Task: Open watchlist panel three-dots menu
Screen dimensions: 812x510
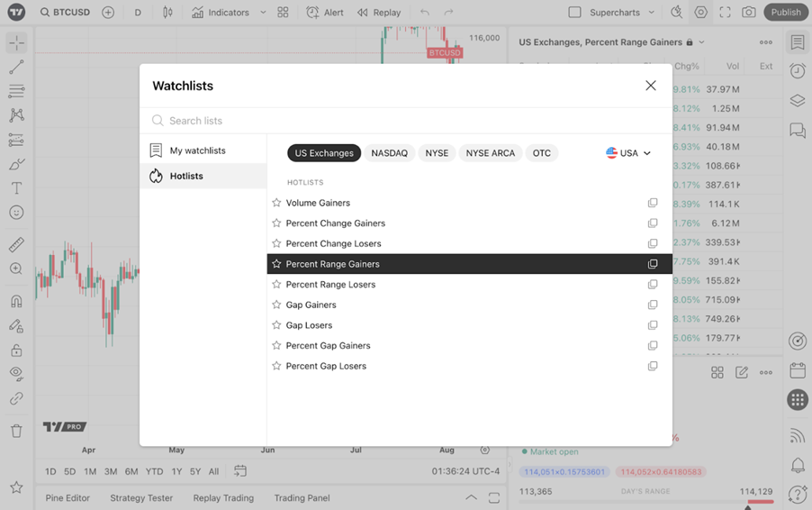Action: pos(766,42)
